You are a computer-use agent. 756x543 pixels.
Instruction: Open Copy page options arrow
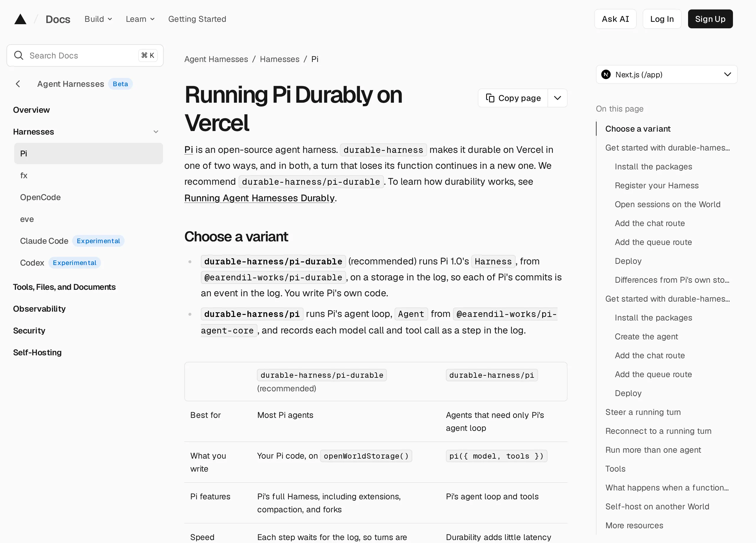coord(557,98)
